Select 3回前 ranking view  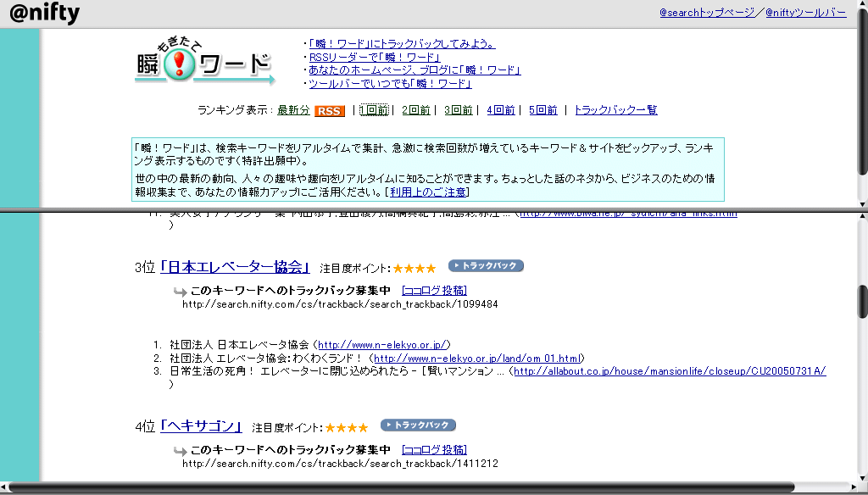point(459,110)
